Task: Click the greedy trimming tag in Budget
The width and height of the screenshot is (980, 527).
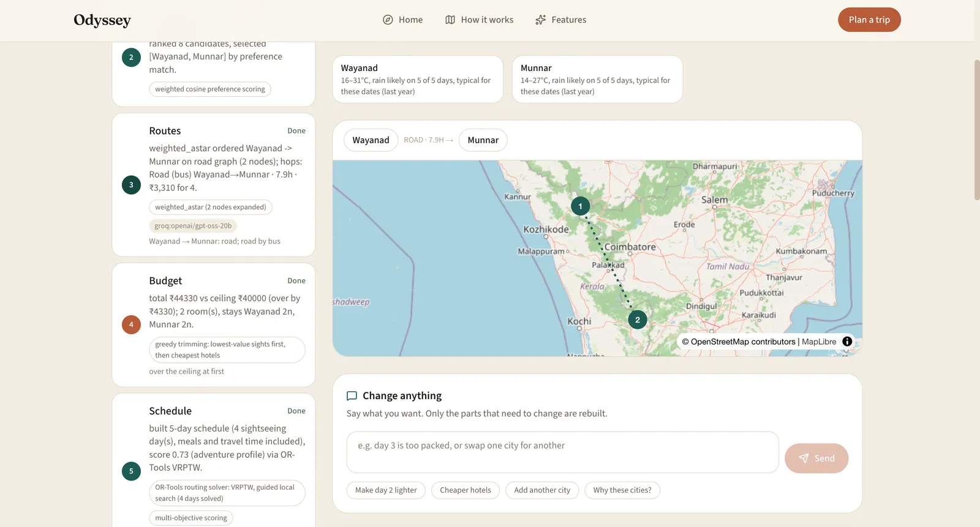Action: coord(227,350)
